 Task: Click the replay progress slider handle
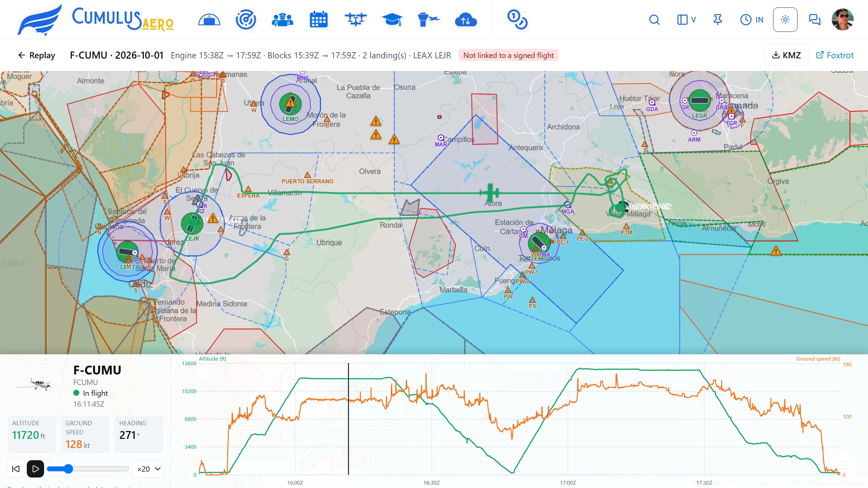[x=68, y=469]
